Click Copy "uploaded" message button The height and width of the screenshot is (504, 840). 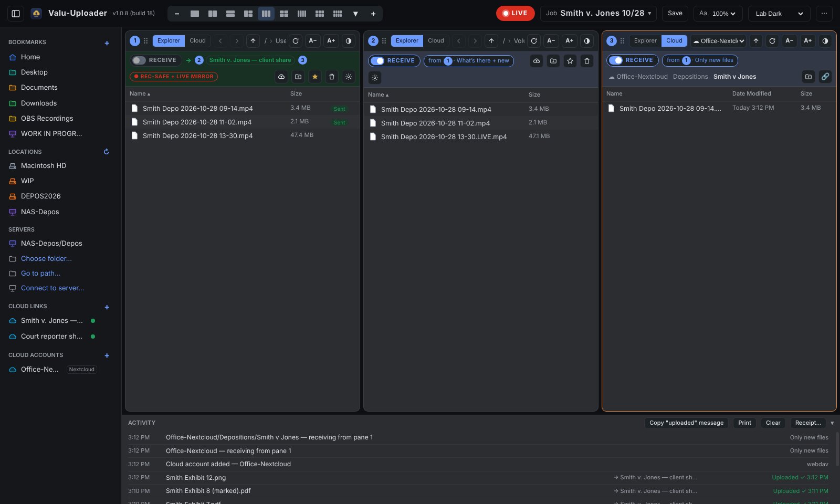click(686, 423)
